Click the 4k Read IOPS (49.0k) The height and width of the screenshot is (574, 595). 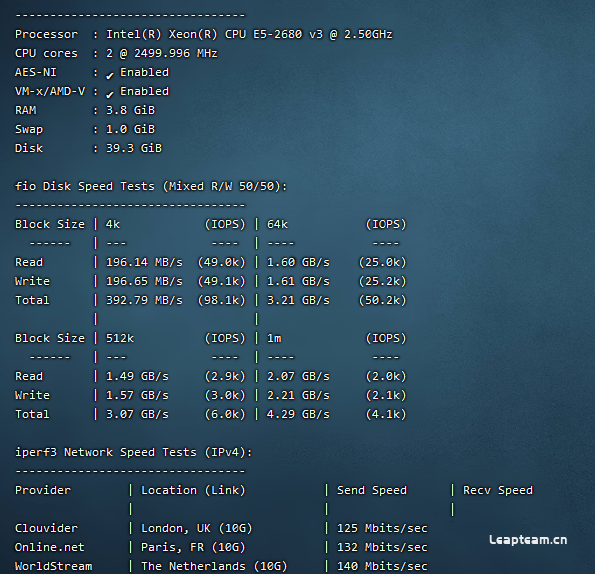pos(222,262)
